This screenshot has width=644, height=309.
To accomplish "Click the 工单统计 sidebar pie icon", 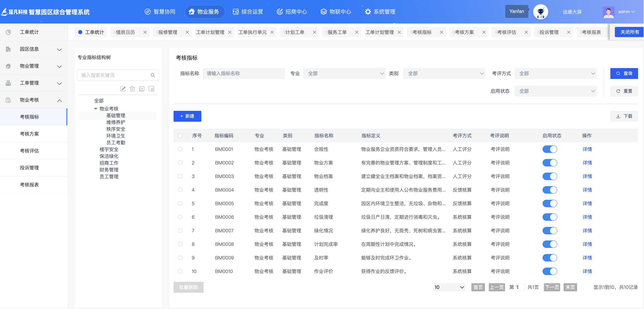I will point(8,32).
